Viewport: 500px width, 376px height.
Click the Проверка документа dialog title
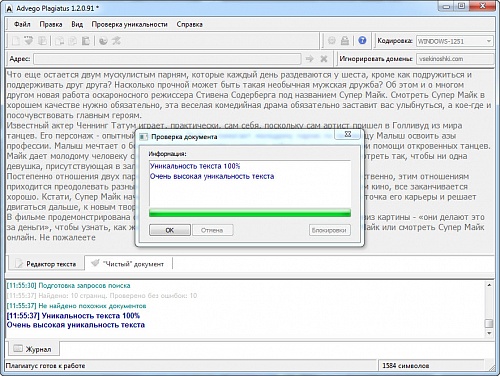184,137
